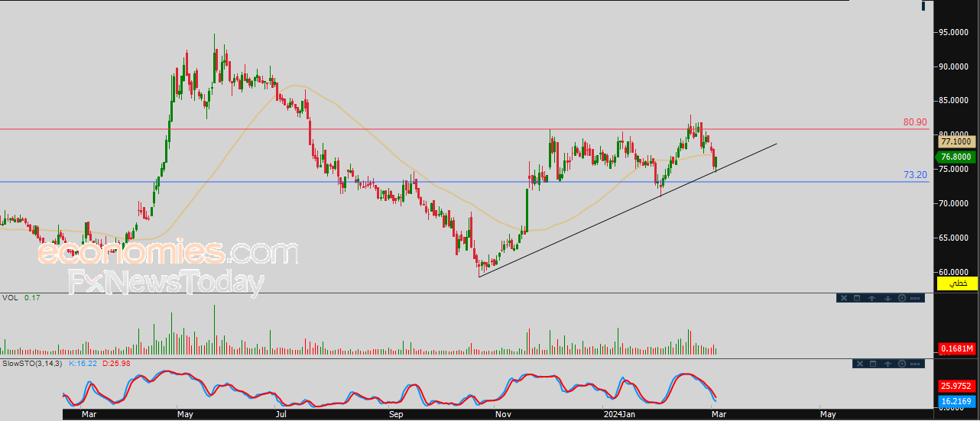Click the 2024Jan date axis label
Image resolution: width=980 pixels, height=421 pixels.
618,414
